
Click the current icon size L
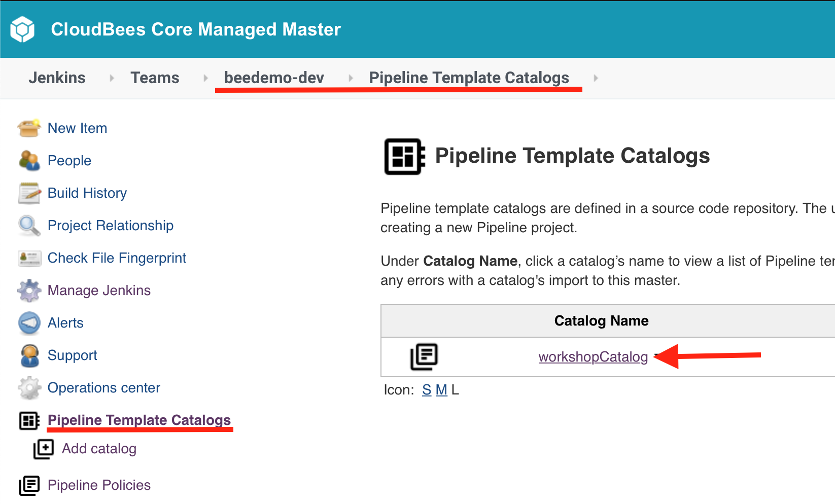tap(455, 390)
